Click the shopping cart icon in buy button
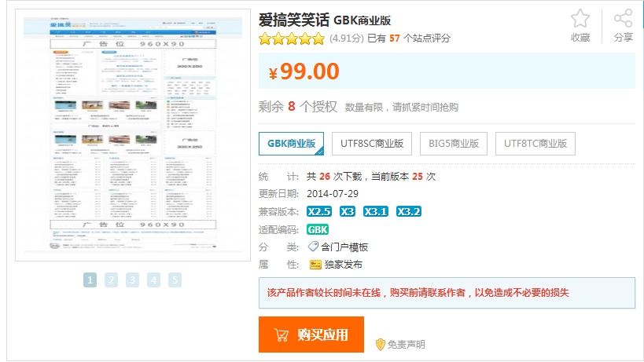Screen dimensions: 644x362 pyautogui.click(x=282, y=335)
